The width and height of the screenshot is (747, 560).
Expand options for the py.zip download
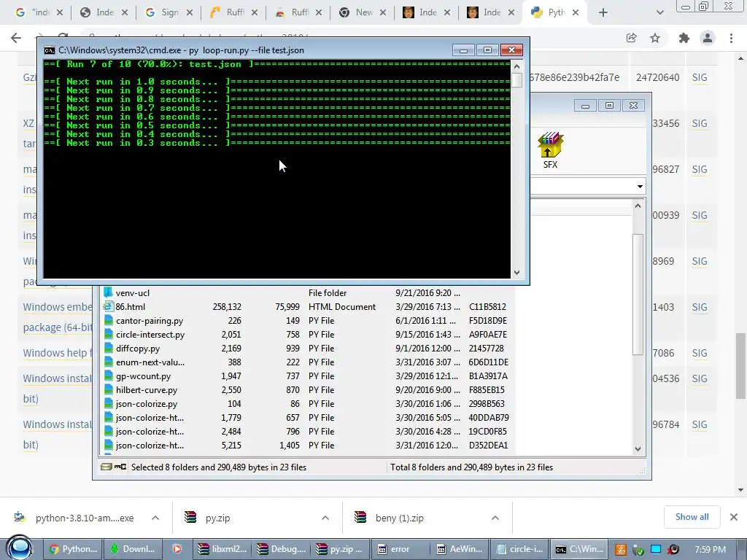pyautogui.click(x=325, y=518)
